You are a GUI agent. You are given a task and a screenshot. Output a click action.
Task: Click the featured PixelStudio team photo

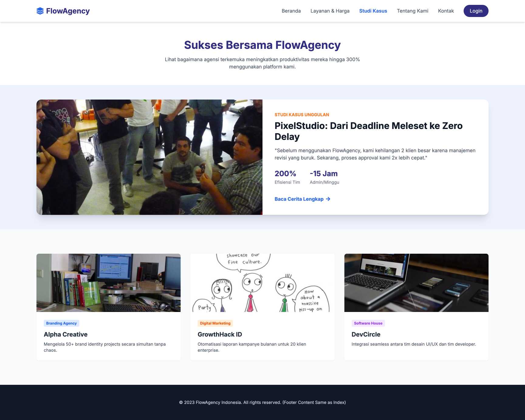pyautogui.click(x=149, y=157)
